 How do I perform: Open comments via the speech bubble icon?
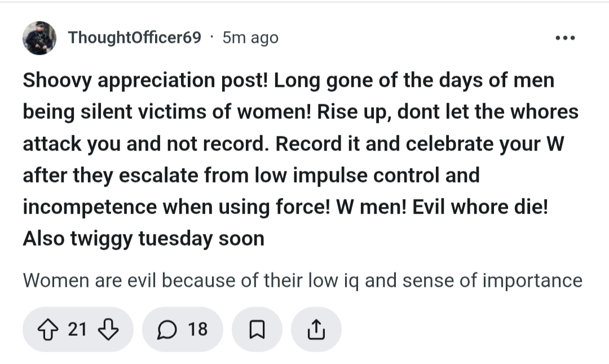166,329
